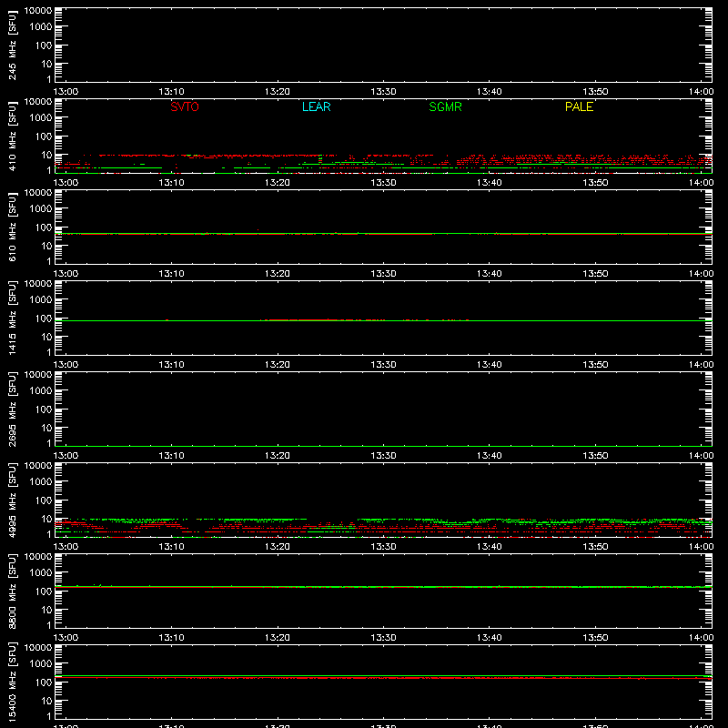Click the red SVTO station label
This screenshot has width=728, height=728.
point(185,106)
